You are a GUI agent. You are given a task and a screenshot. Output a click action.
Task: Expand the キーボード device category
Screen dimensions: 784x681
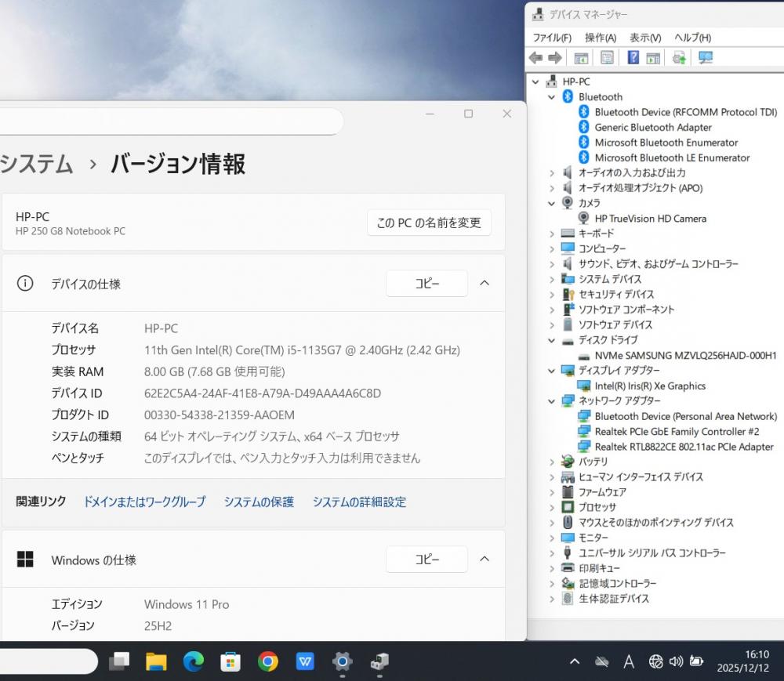tap(551, 234)
